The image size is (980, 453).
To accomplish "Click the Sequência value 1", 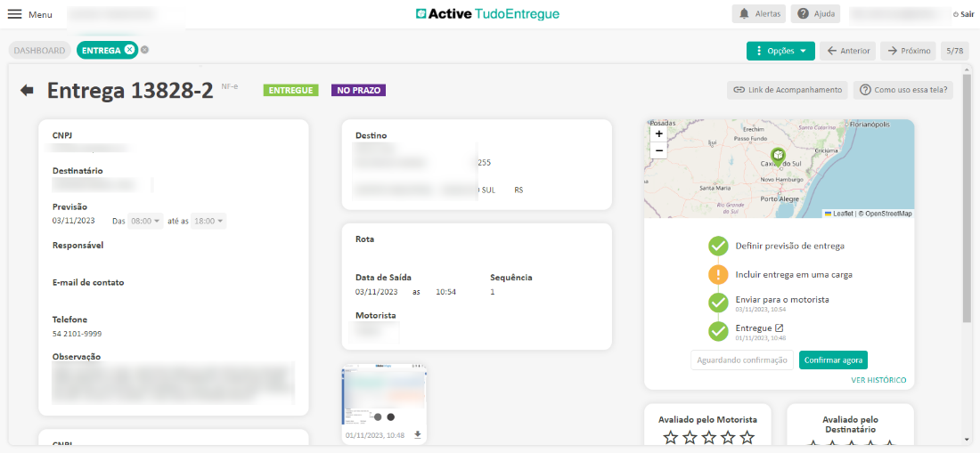I will click(492, 291).
